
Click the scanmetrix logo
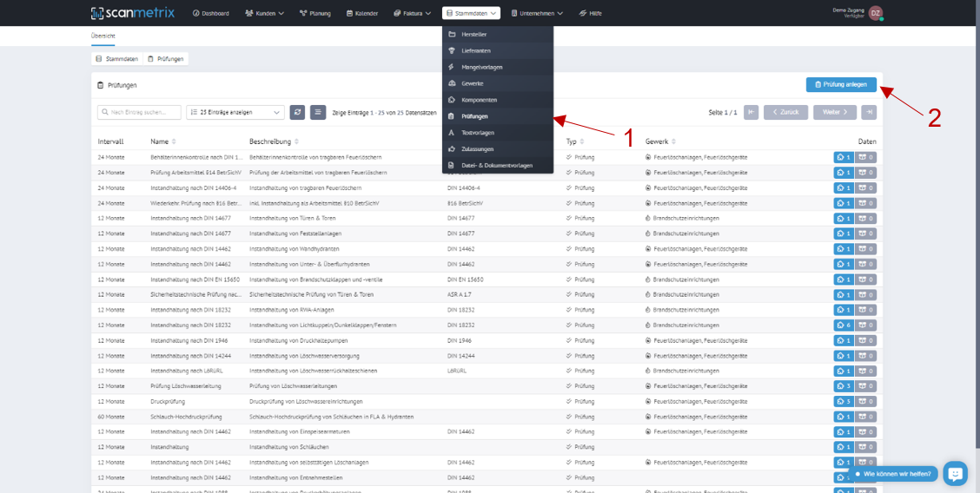[x=133, y=12]
